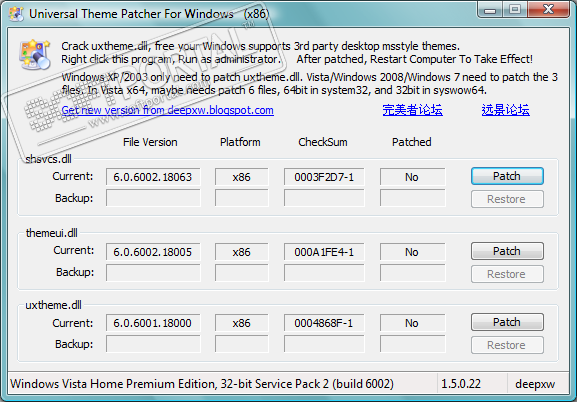The image size is (577, 402).
Task: Patch the uxtheme.dll file
Action: pyautogui.click(x=507, y=322)
